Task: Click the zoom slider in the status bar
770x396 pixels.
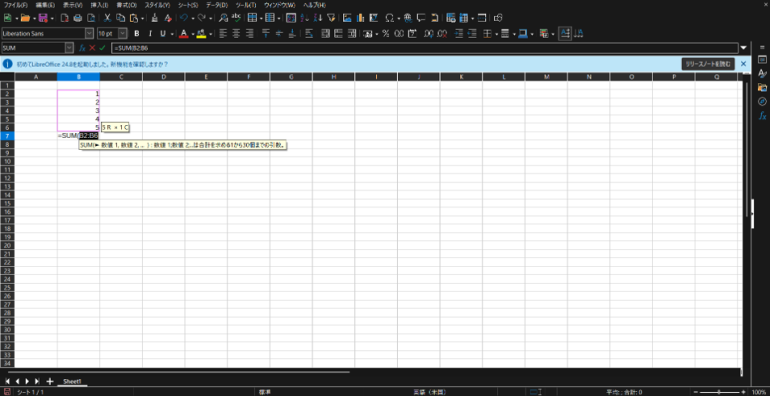Action: point(720,392)
